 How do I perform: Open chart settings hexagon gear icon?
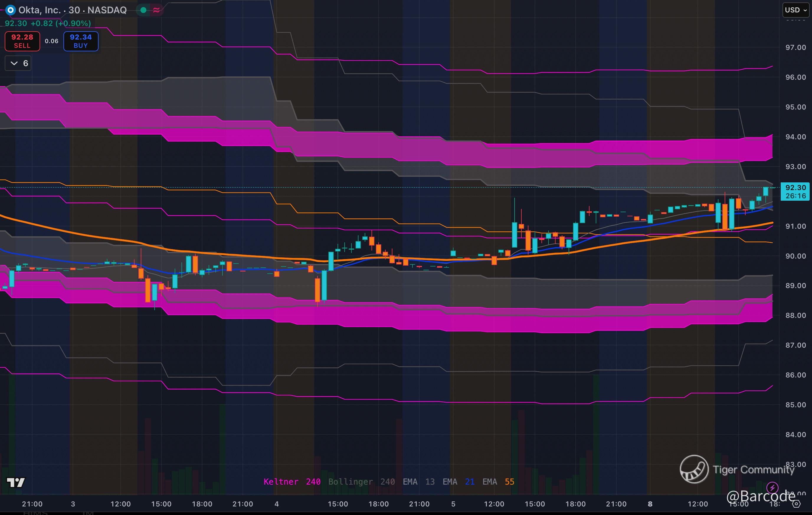point(796,504)
